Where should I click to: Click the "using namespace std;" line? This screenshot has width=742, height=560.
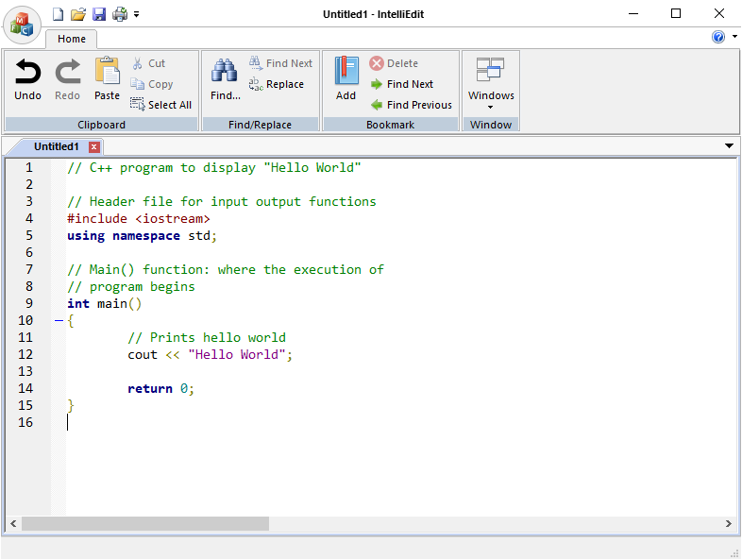[142, 236]
